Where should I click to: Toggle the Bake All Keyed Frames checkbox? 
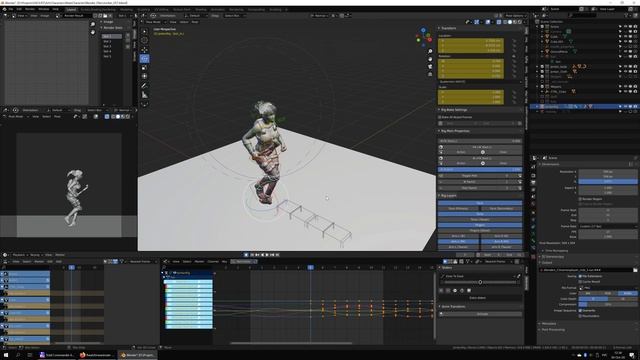click(x=440, y=117)
